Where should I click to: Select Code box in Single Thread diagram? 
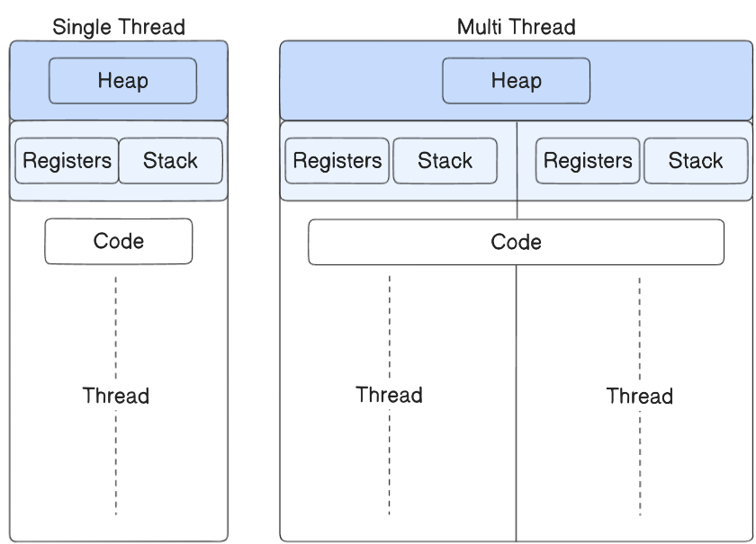tap(119, 241)
